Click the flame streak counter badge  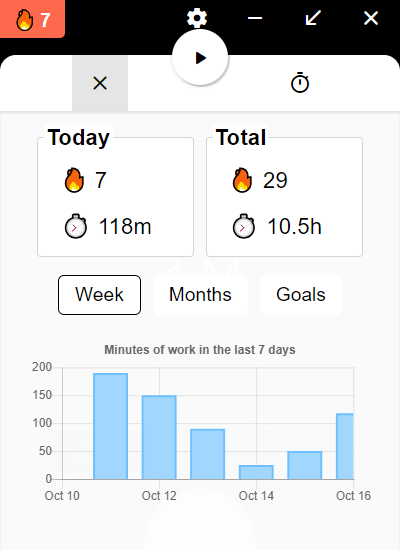point(32,19)
